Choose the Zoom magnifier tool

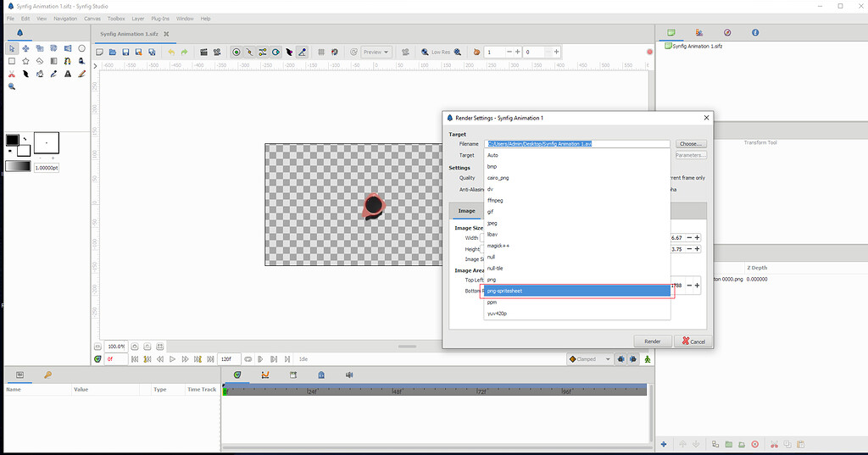(x=11, y=86)
